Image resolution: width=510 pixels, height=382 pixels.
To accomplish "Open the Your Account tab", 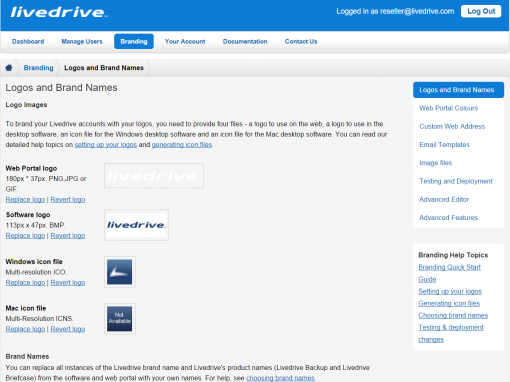I will pos(185,42).
